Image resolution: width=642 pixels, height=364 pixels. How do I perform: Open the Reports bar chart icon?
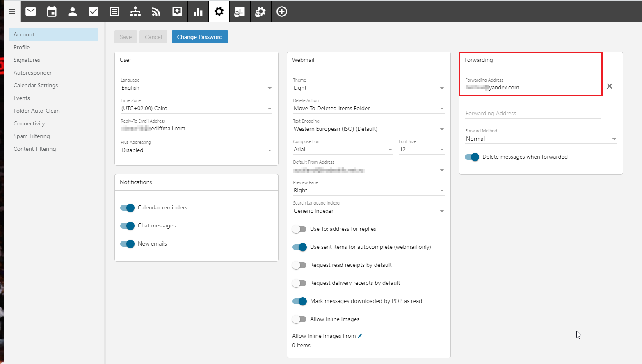click(198, 11)
